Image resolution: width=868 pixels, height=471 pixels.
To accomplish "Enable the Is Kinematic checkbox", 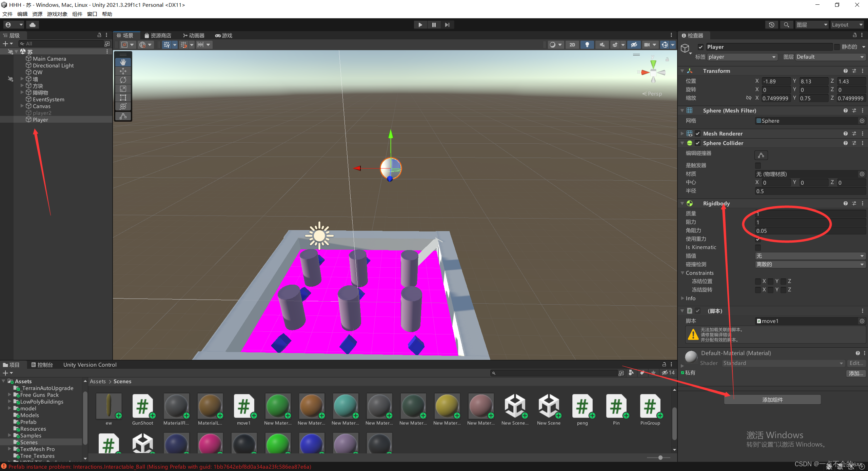I will point(758,247).
